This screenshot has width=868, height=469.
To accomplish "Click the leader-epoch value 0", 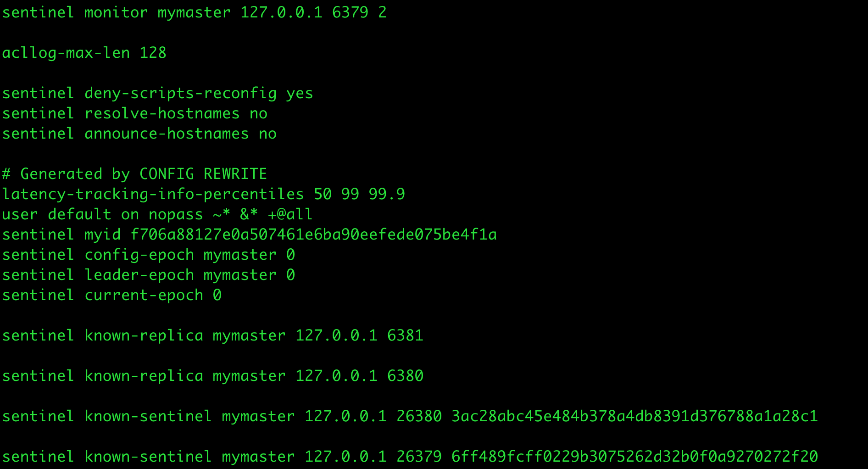I will 290,275.
